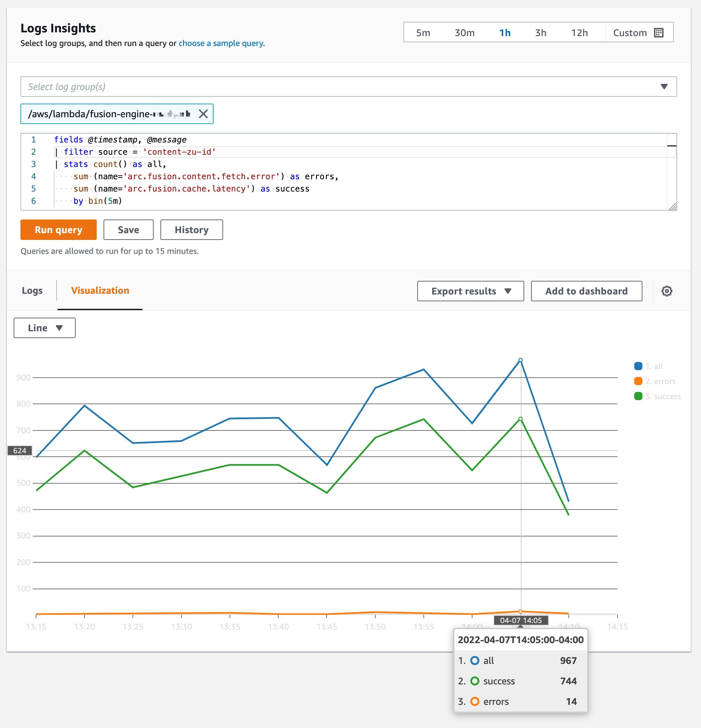701x728 pixels.
Task: Click the Run query button
Action: pos(59,229)
